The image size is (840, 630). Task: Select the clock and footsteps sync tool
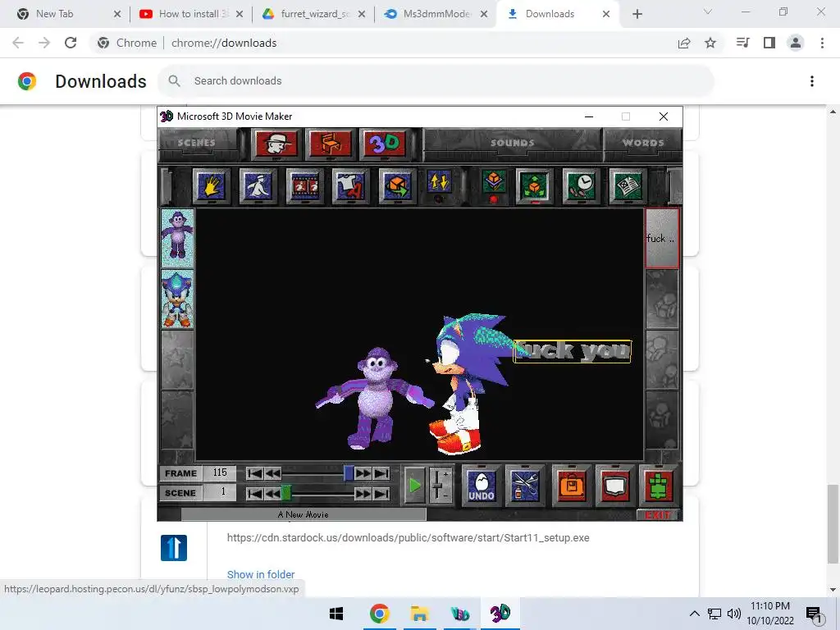(x=581, y=186)
